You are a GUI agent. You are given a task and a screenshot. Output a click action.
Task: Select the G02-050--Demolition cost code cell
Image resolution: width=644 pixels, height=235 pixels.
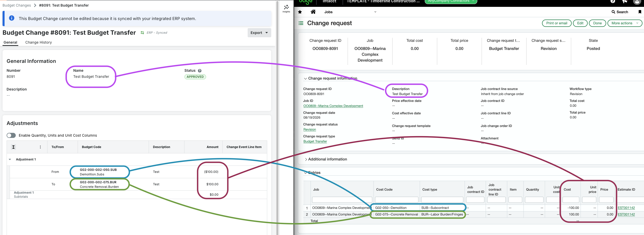coord(397,208)
